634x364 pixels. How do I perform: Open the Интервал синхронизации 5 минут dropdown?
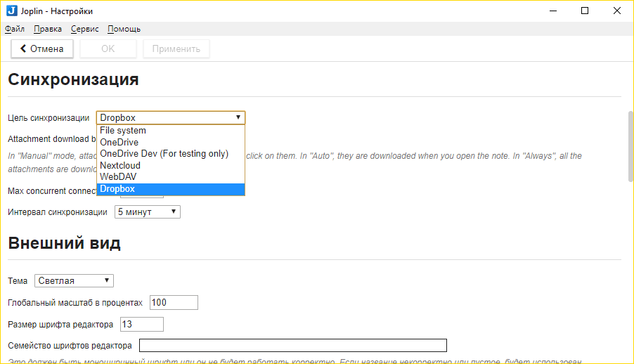coord(148,212)
